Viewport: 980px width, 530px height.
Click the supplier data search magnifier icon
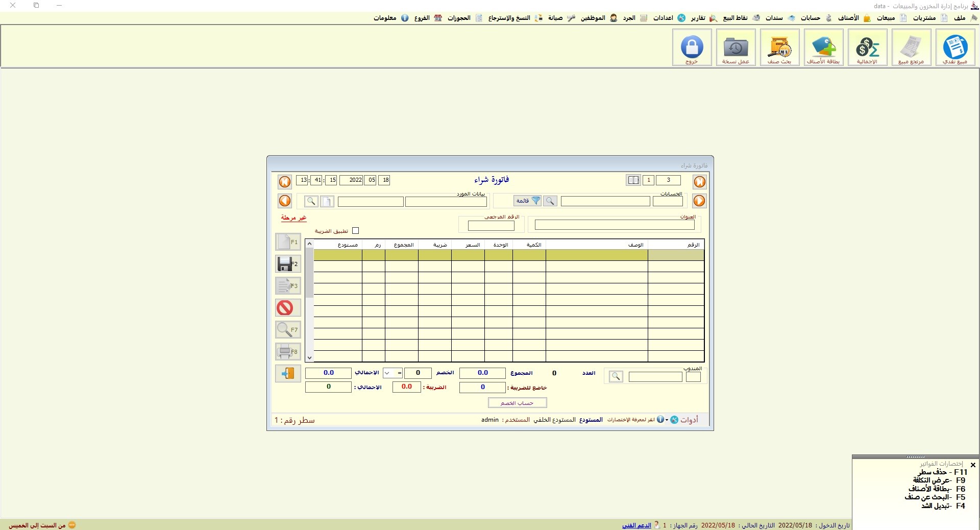[x=311, y=202]
